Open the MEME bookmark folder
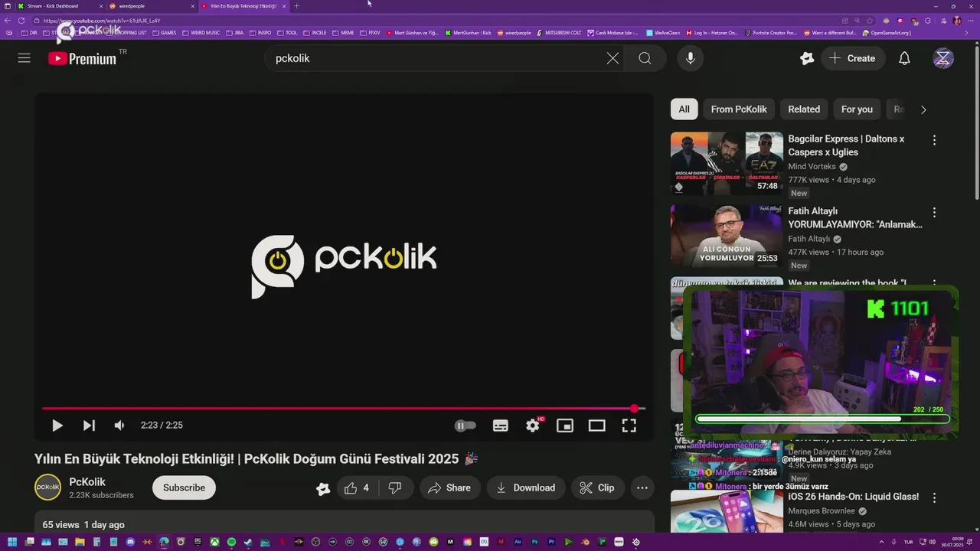 pos(344,33)
